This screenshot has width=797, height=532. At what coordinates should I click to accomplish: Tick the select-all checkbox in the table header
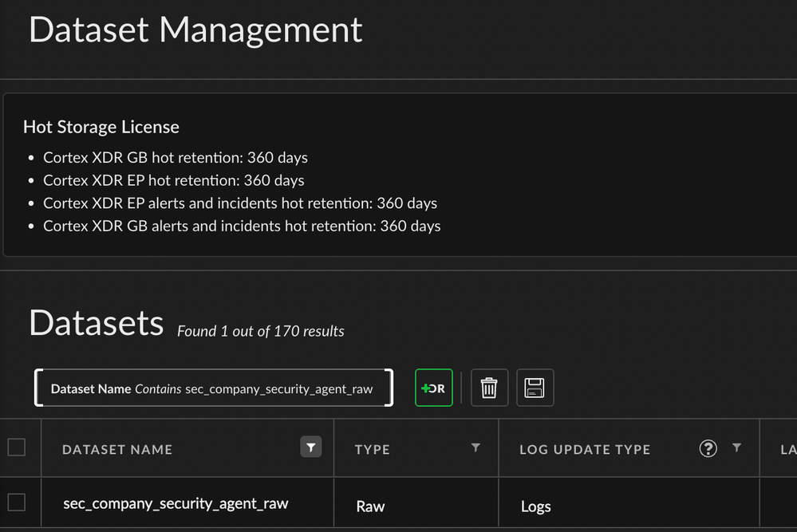(x=17, y=447)
